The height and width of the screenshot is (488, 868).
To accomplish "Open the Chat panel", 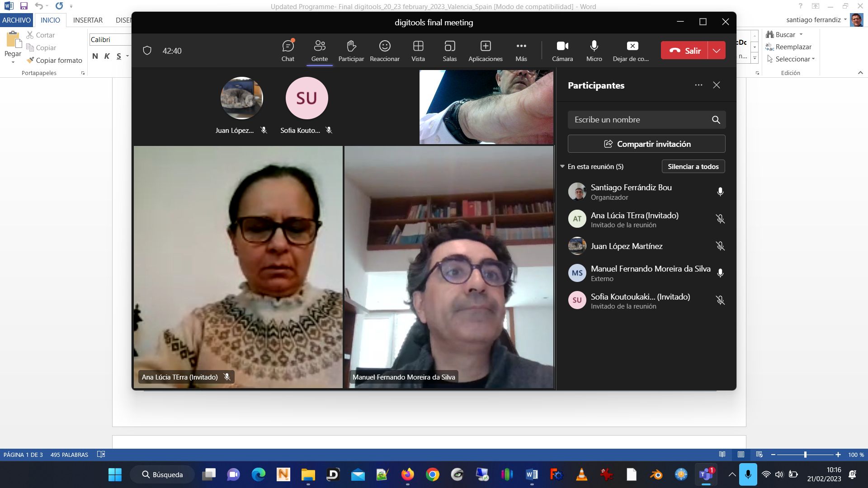I will [288, 50].
